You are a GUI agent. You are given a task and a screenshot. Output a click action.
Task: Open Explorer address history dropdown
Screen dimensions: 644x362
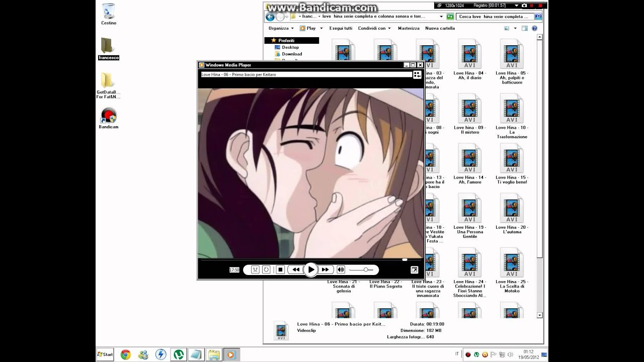(441, 17)
